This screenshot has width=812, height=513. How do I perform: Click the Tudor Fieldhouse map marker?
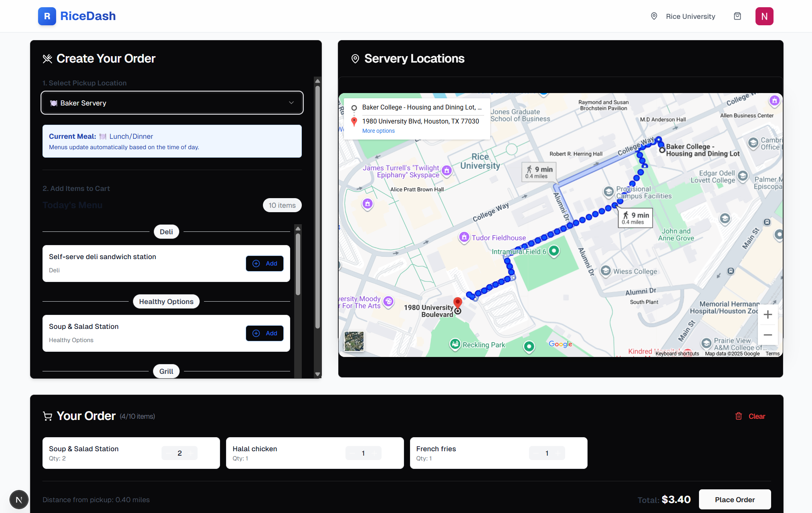coord(464,237)
